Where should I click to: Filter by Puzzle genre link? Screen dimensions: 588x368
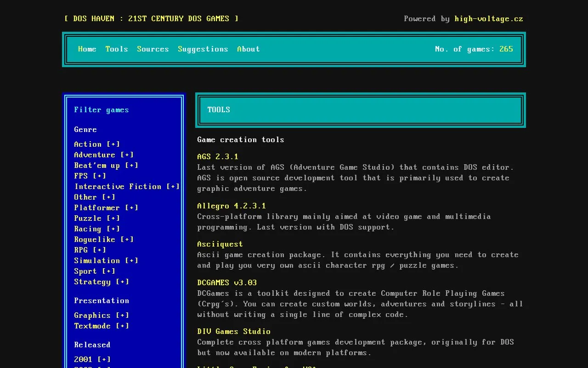tap(88, 218)
